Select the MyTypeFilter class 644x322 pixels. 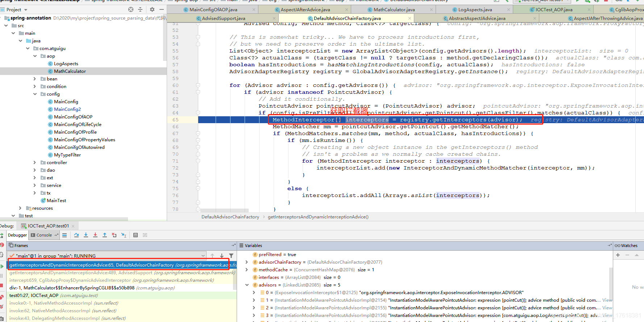67,155
